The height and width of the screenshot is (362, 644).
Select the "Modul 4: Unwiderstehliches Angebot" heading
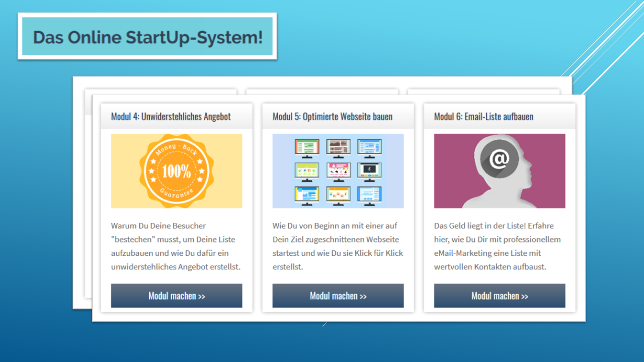171,117
